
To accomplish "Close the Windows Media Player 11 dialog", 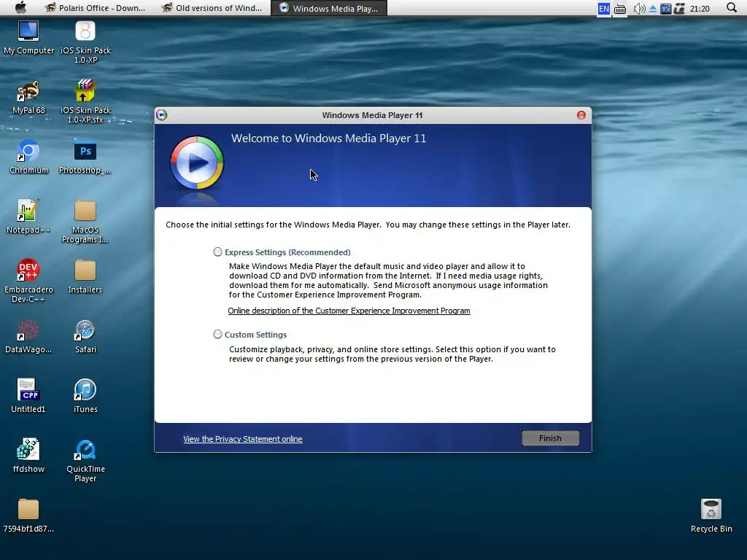I will tap(581, 115).
